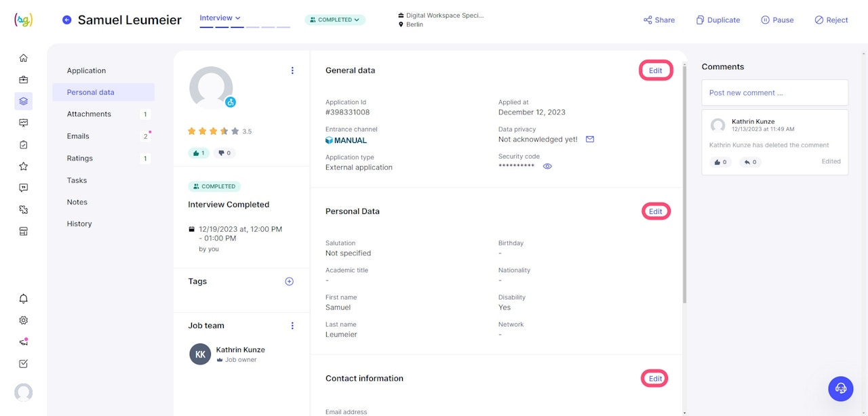This screenshot has width=868, height=416.
Task: Click the back arrow beside Samuel Leumeier
Action: 66,20
